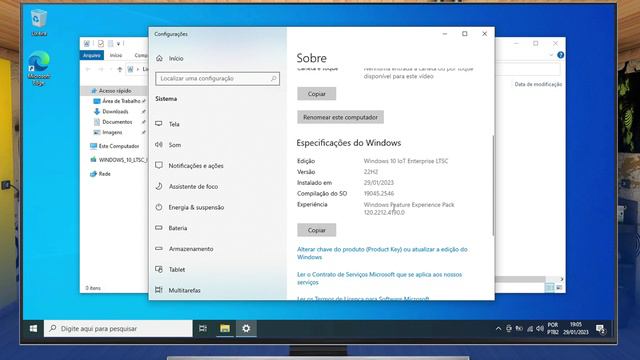Click Settings page vertical scrollbar
The height and width of the screenshot is (360, 640).
point(493,185)
